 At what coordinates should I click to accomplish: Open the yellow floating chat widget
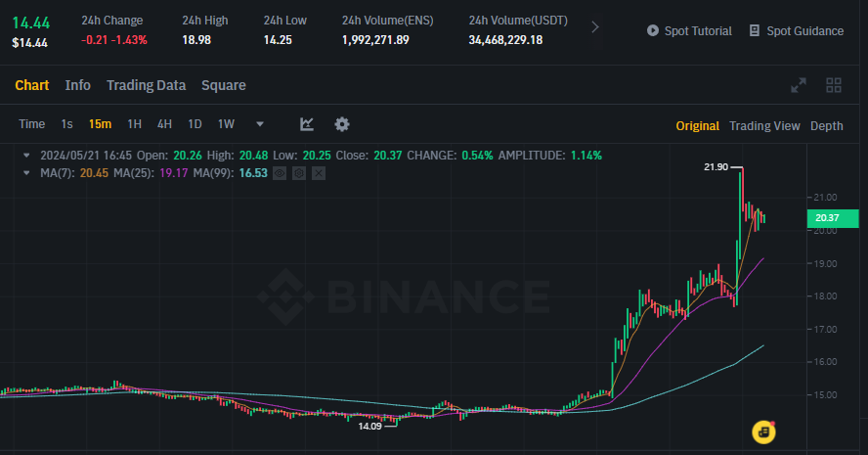[763, 432]
